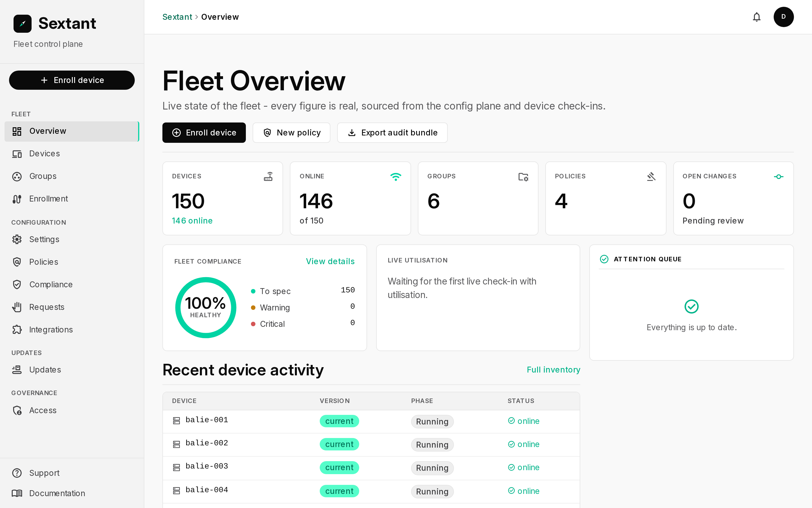Open View details for fleet compliance
Image resolution: width=812 pixels, height=508 pixels.
coord(330,261)
